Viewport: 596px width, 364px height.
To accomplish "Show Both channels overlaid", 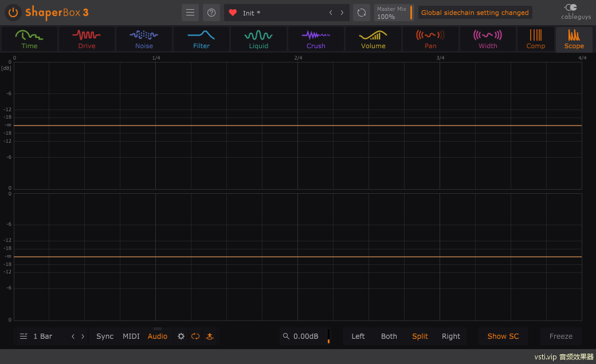I will click(389, 336).
